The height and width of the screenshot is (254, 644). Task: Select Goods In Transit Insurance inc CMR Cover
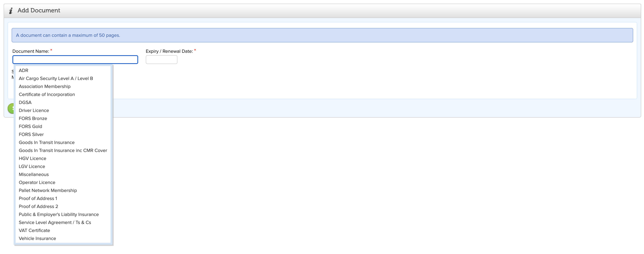point(63,150)
